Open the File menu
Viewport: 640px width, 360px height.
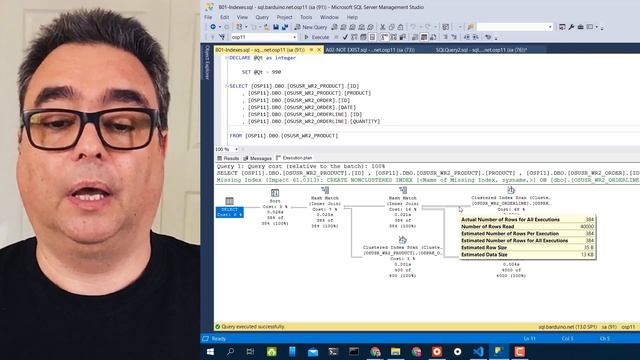coord(208,17)
